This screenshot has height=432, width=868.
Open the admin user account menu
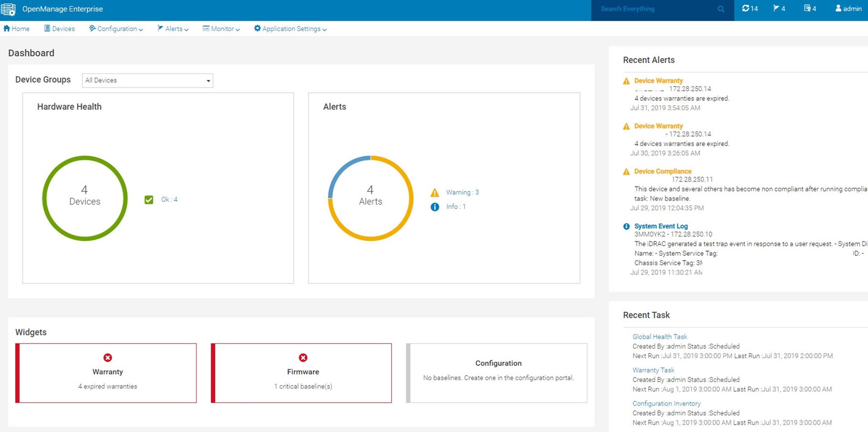(848, 9)
